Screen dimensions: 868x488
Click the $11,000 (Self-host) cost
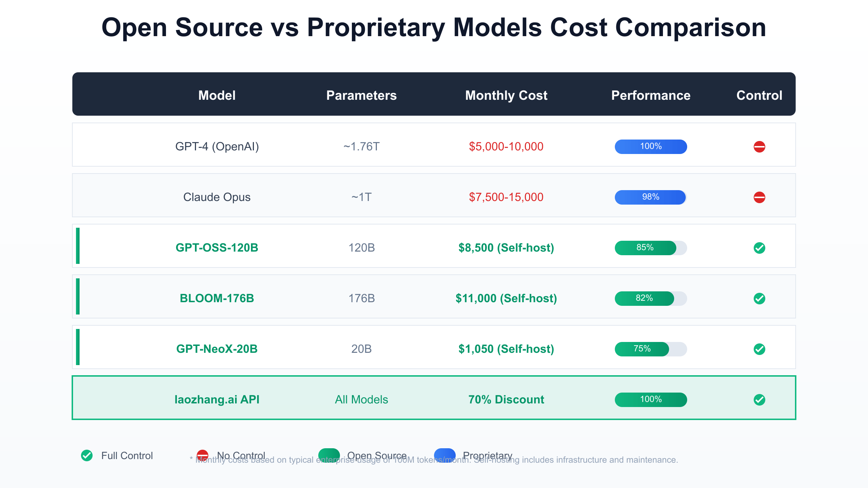[x=506, y=298]
